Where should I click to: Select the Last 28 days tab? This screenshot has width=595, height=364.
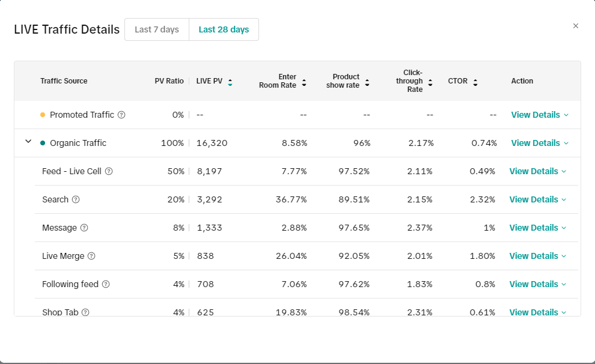(x=224, y=29)
